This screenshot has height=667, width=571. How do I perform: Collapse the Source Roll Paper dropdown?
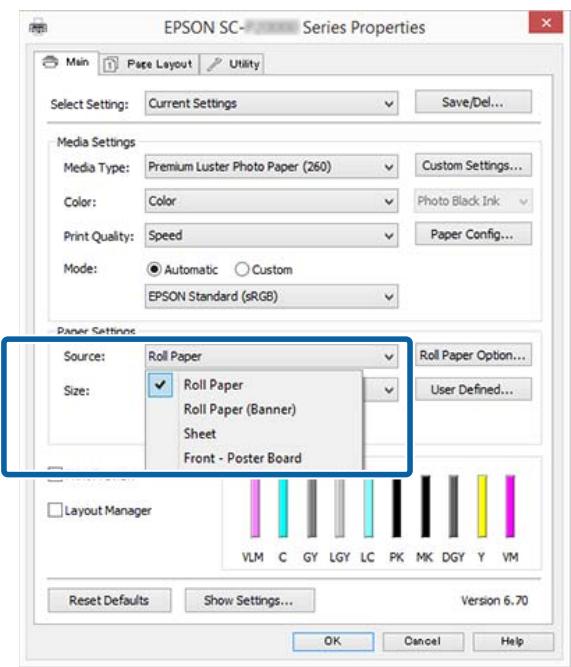[x=271, y=356]
